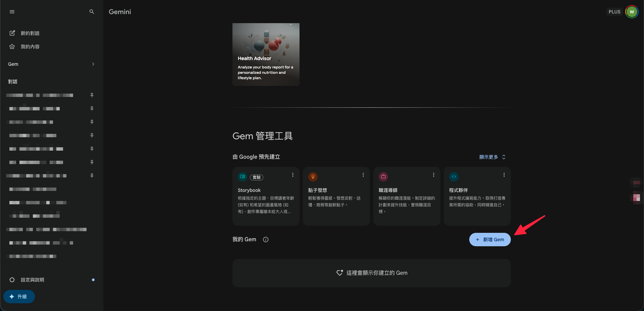Click the 我的 Gem info icon
This screenshot has height=311, width=644.
click(266, 240)
